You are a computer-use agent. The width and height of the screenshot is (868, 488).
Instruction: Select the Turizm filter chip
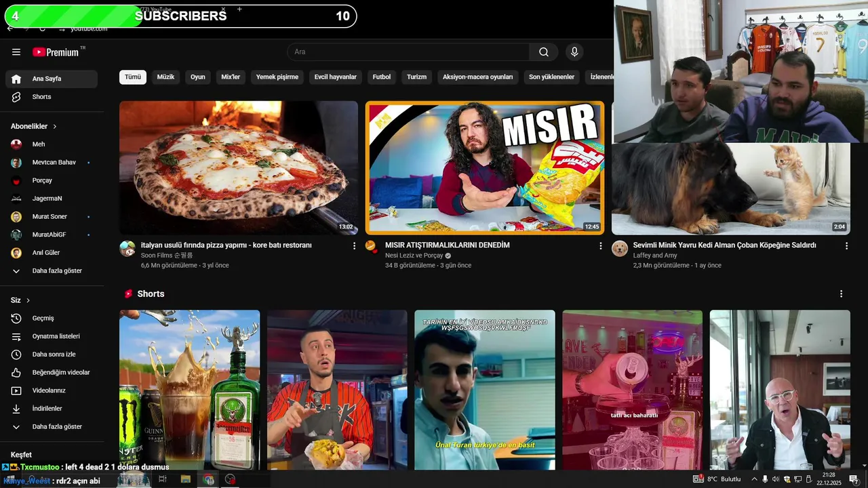[x=417, y=77]
